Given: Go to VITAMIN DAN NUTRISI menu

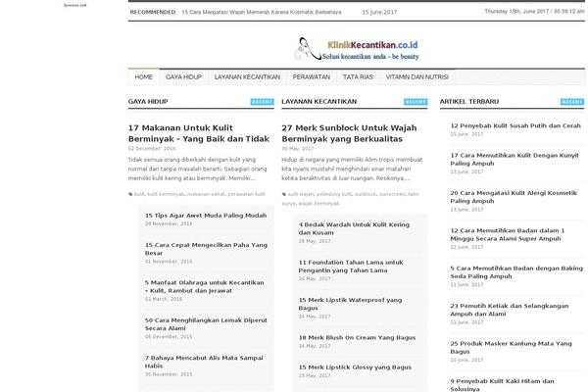Looking at the screenshot, I should [x=417, y=76].
